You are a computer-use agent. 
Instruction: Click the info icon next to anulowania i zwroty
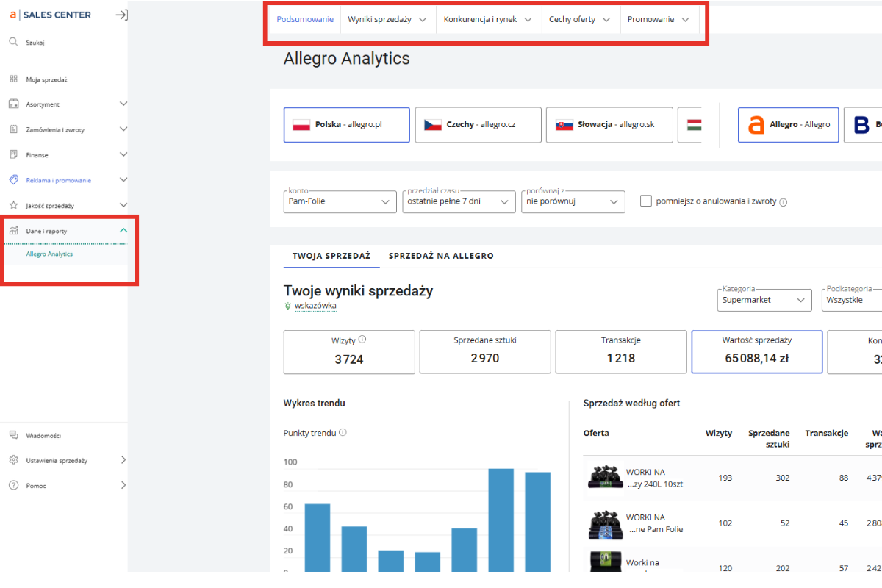(783, 202)
